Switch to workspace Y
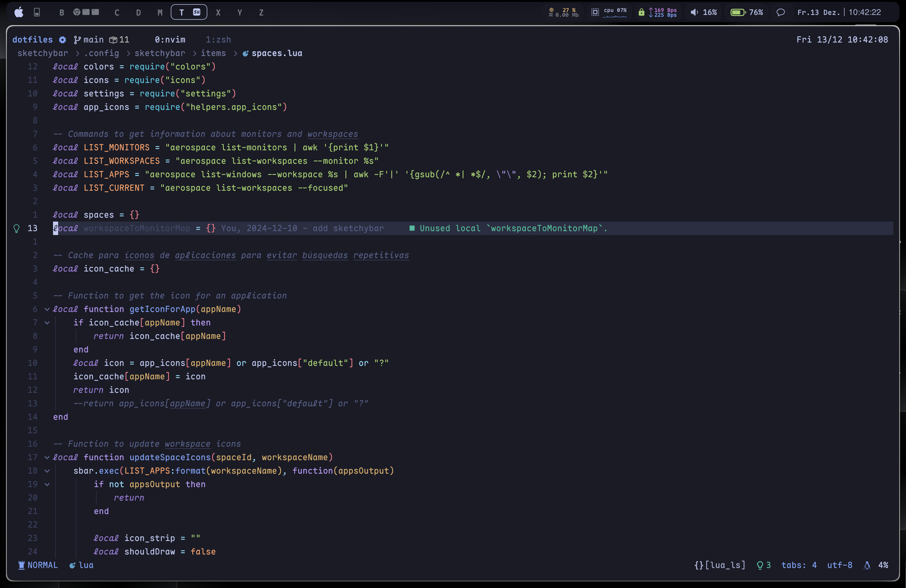Screen dimensions: 906x588 point(240,13)
